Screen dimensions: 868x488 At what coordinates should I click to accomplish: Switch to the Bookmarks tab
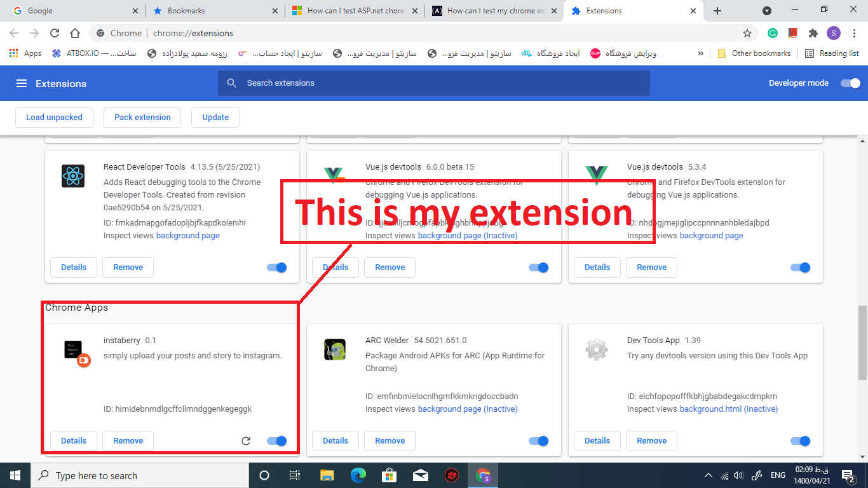tap(215, 11)
